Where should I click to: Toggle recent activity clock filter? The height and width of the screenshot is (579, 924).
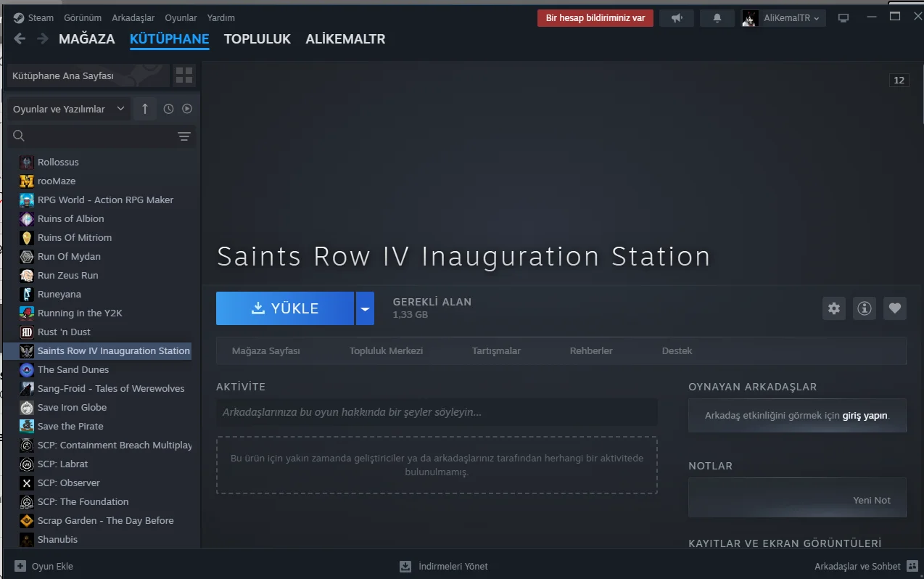click(x=168, y=109)
